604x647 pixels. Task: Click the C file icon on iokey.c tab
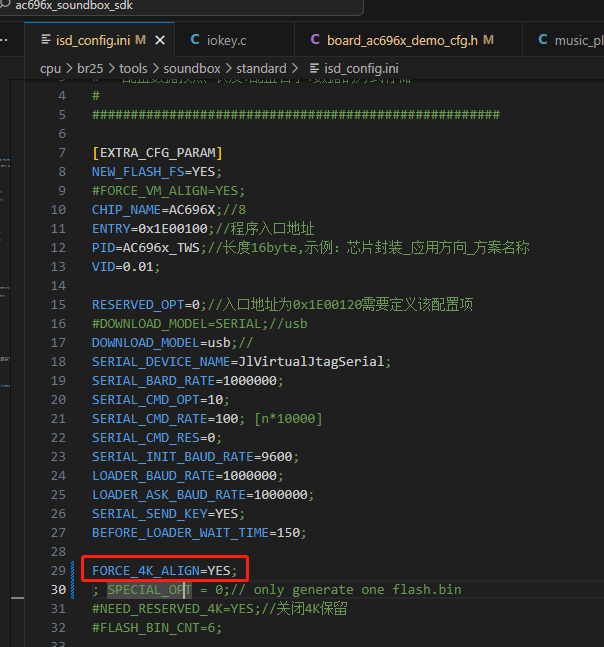tap(195, 40)
